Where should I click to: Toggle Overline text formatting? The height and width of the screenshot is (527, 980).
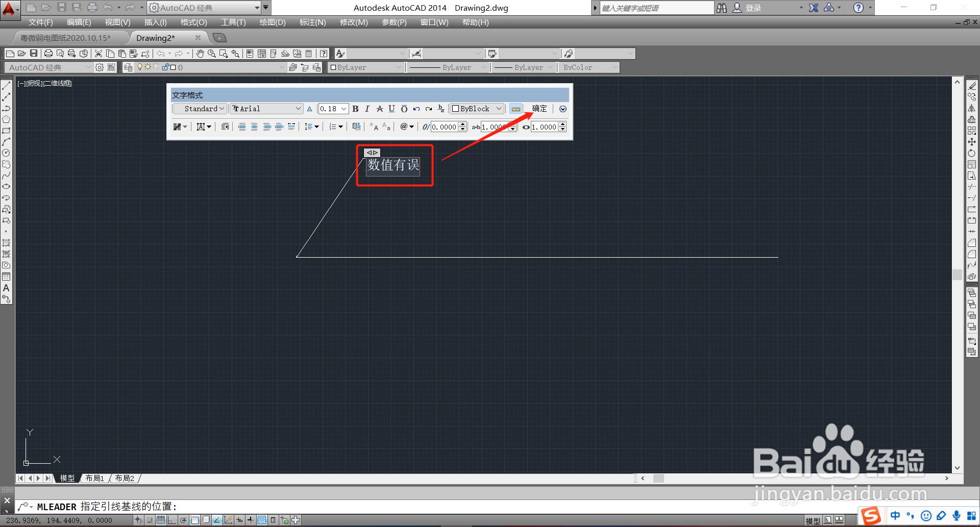(x=404, y=109)
